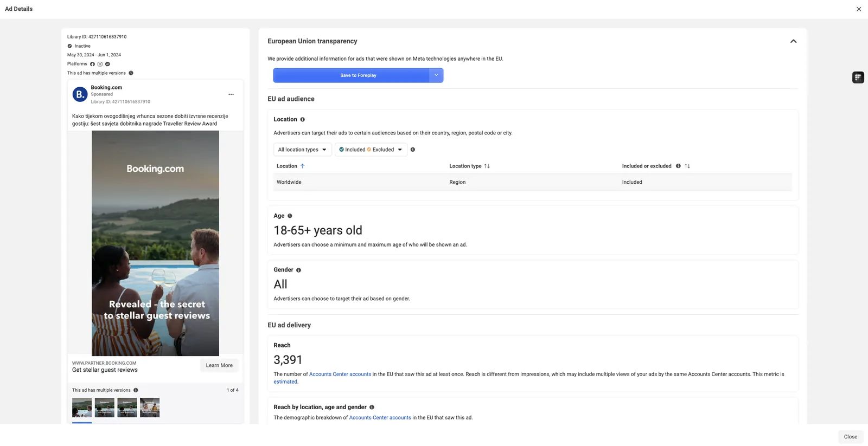Click the 1 of 4 version counter
868x446 pixels.
click(233, 390)
